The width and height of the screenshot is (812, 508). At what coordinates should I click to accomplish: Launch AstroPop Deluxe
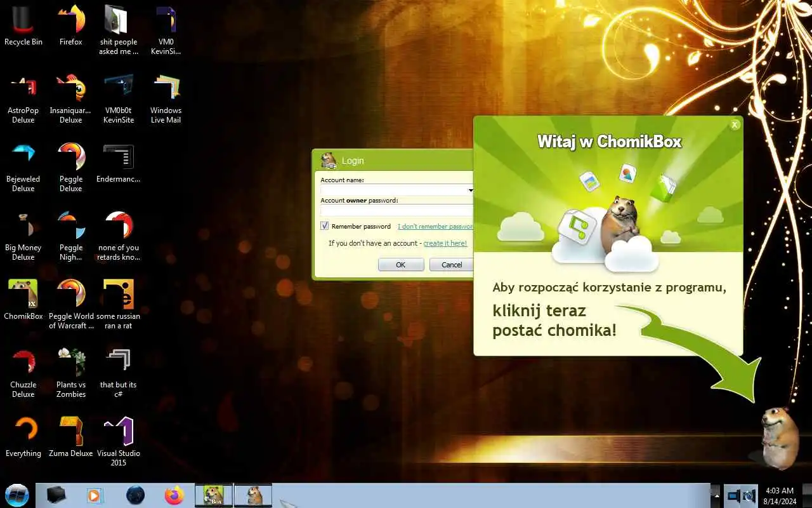click(23, 98)
